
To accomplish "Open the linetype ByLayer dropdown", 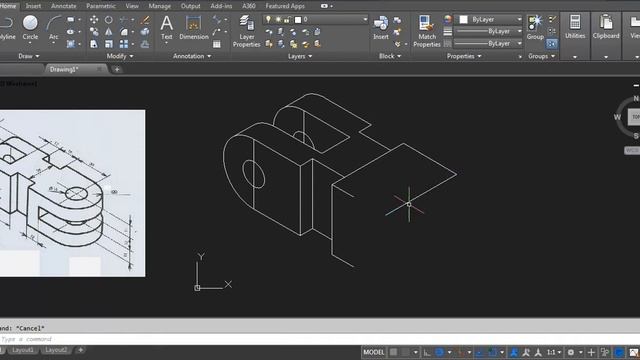I will coord(489,43).
